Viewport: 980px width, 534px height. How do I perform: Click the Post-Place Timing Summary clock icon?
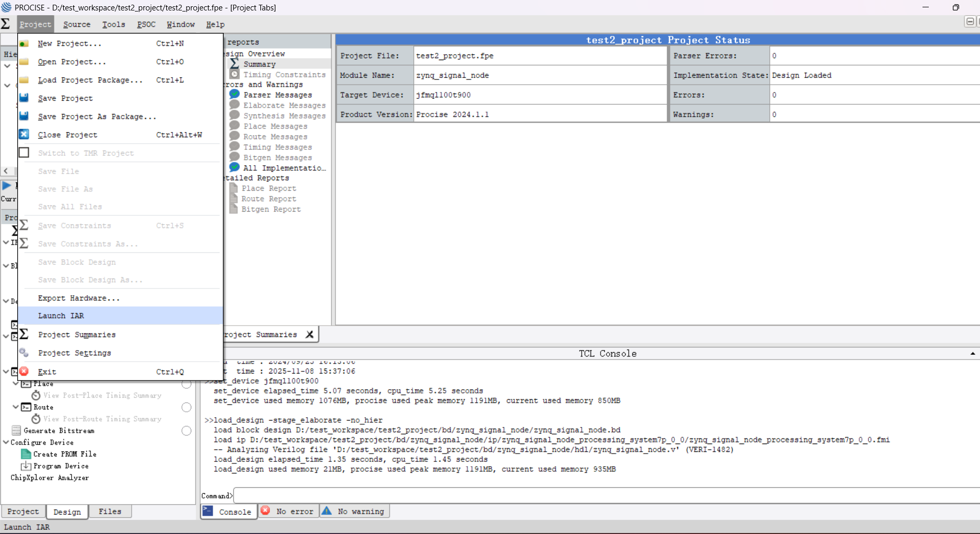click(x=36, y=396)
